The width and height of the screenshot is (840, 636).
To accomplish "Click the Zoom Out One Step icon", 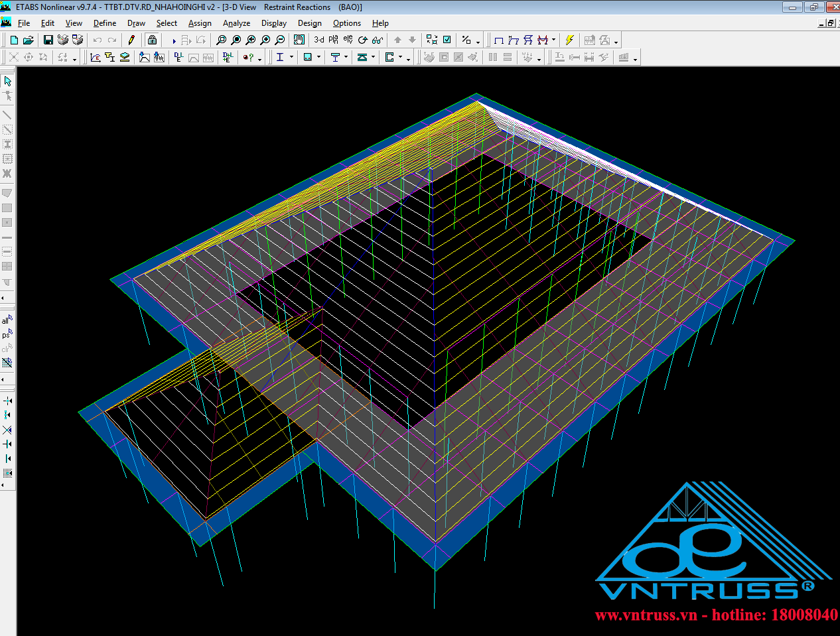I will click(280, 40).
